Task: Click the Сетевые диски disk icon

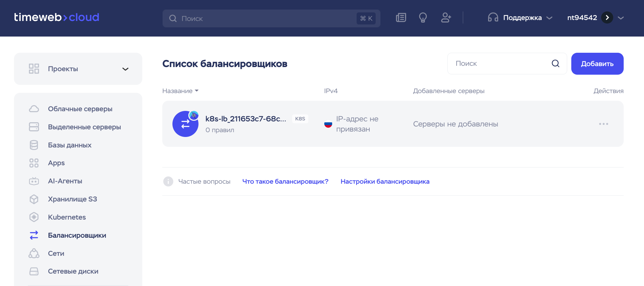Action: coord(34,271)
